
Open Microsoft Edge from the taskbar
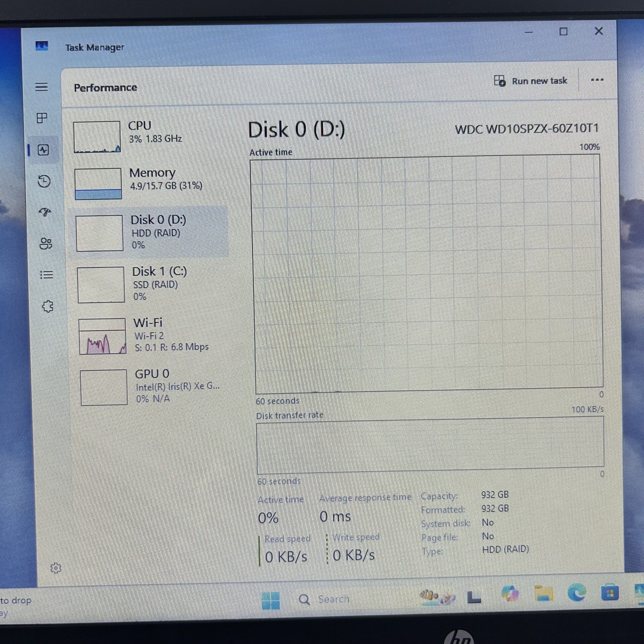[577, 593]
